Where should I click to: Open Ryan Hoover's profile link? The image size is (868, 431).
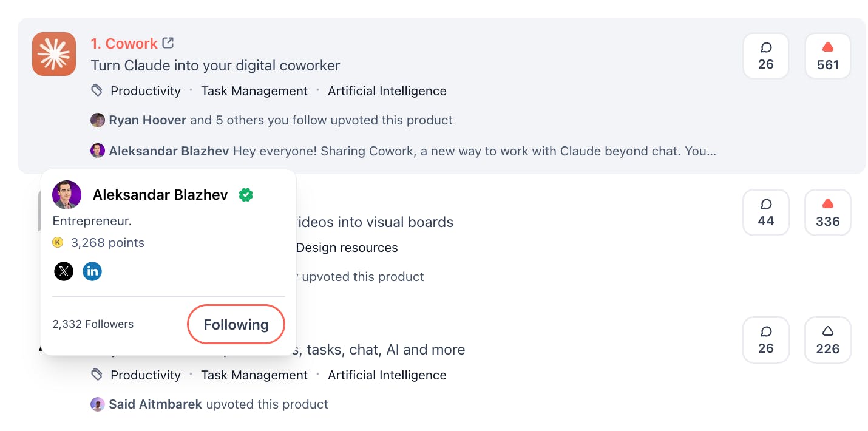click(x=147, y=120)
